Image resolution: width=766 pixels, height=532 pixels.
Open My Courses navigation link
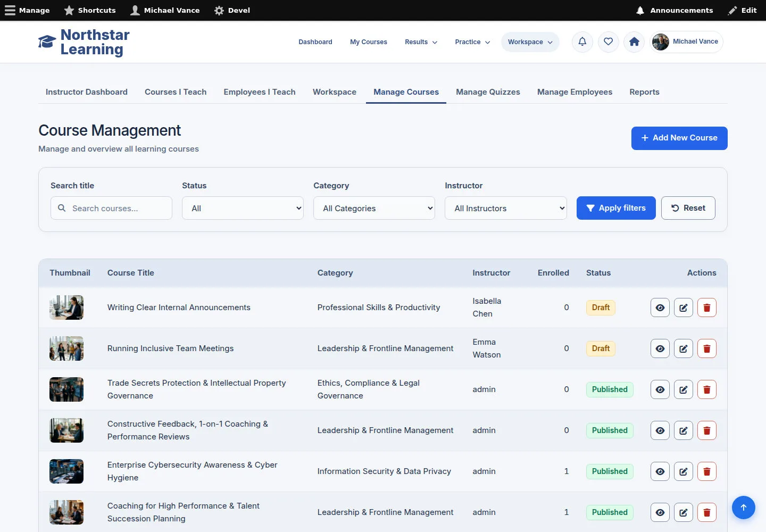pos(369,42)
